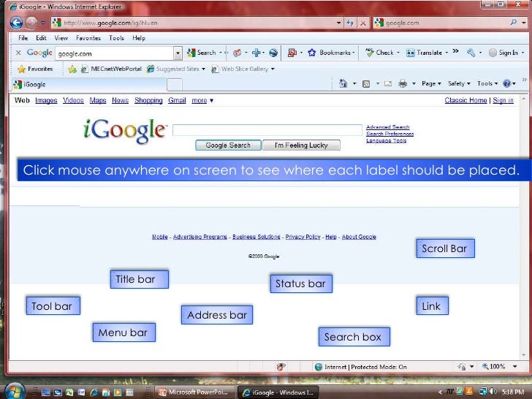Viewport: 532px width, 399px height.
Task: Click the Print icon in command bar
Action: click(x=403, y=83)
